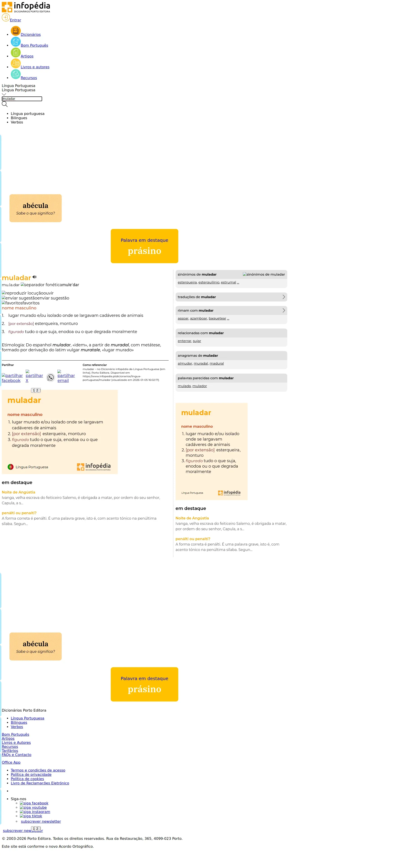Show more synonyms via ellipsis after estrumal
This screenshot has width=407, height=868.
coord(238,282)
